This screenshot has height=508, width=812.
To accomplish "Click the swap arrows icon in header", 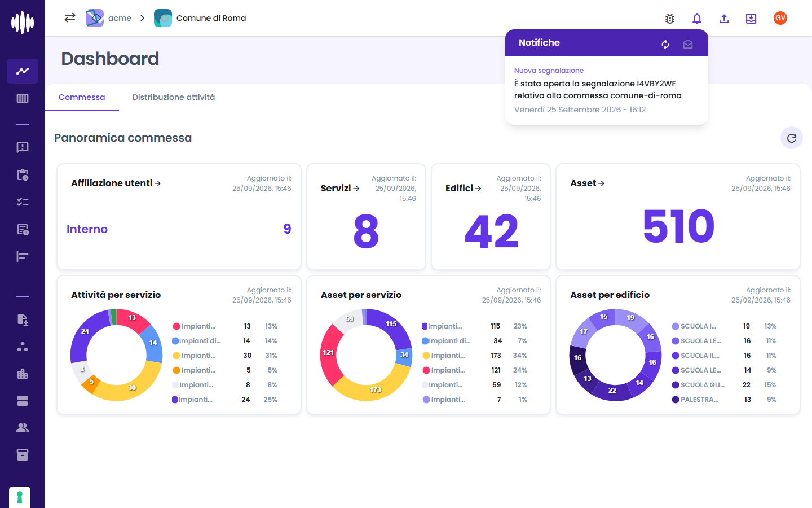I will point(70,18).
